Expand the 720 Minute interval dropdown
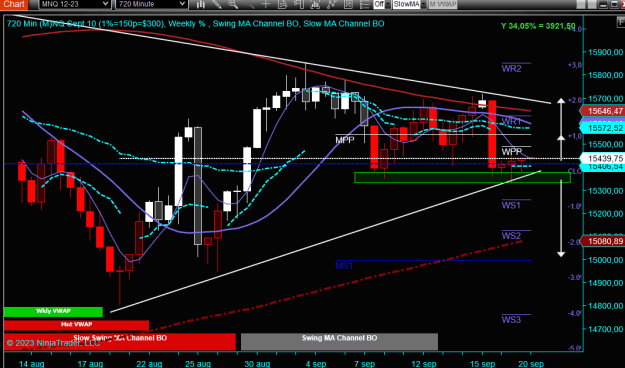This screenshot has height=368, width=625. [183, 4]
